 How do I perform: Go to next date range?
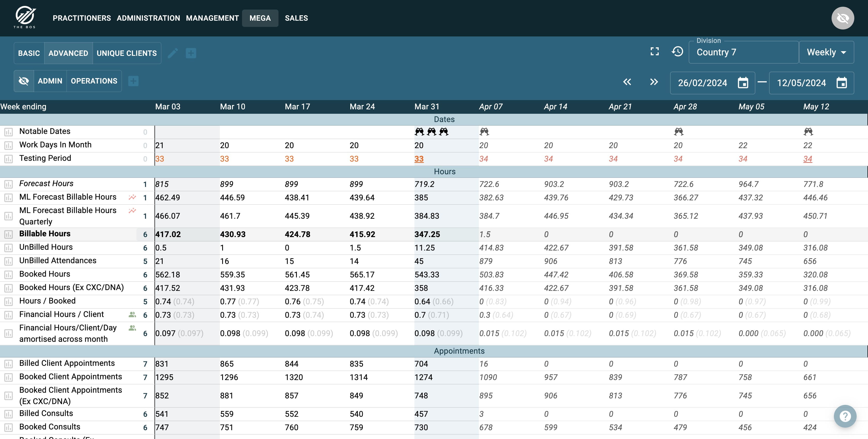(654, 82)
